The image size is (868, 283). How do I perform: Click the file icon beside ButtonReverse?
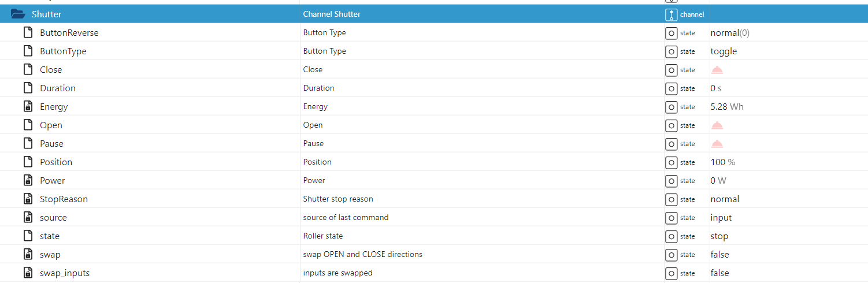click(27, 33)
